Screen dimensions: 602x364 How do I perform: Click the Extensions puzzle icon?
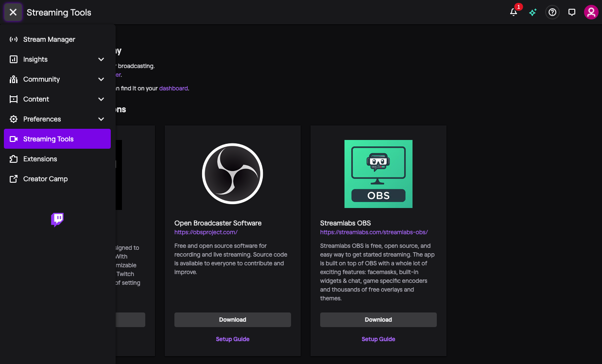pos(14,159)
